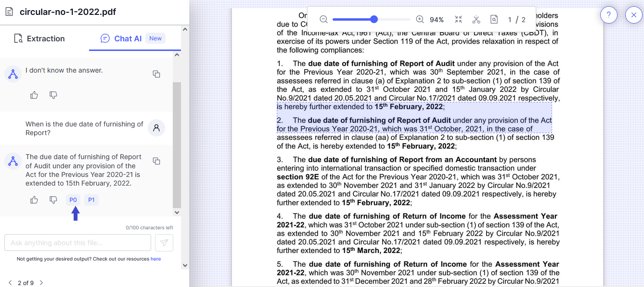This screenshot has width=644, height=287.
Task: Copy the due date answer message
Action: [156, 161]
